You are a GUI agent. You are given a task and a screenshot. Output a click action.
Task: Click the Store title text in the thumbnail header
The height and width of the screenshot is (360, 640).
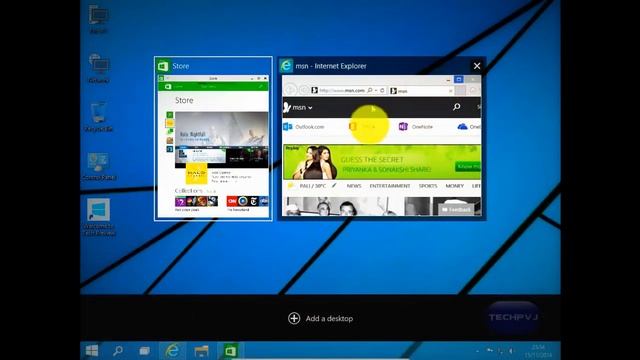[180, 66]
